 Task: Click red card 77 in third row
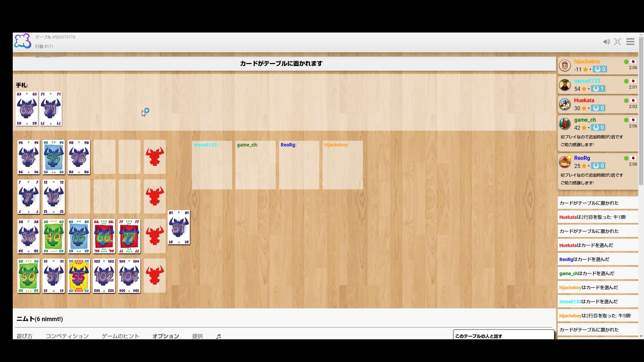[129, 236]
